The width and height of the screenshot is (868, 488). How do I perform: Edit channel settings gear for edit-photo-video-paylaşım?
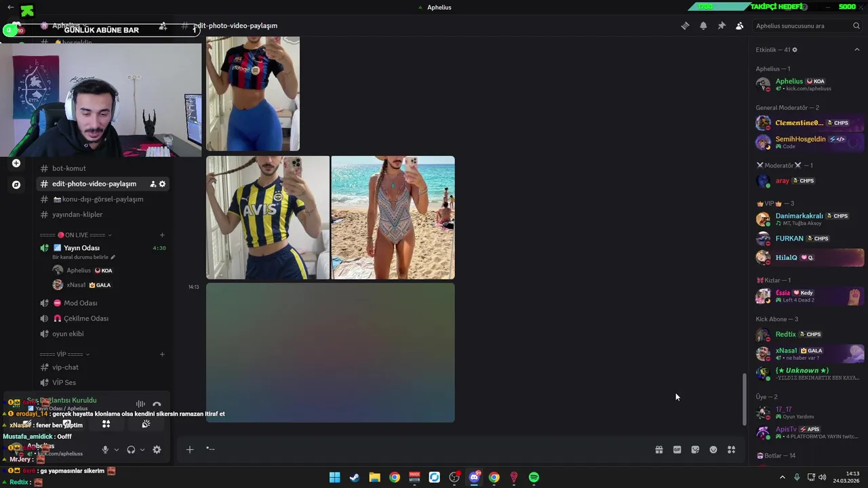click(x=162, y=184)
